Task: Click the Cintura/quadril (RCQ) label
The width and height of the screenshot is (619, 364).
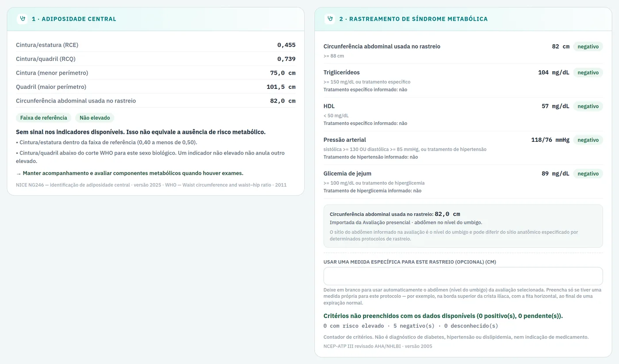Action: (46, 59)
